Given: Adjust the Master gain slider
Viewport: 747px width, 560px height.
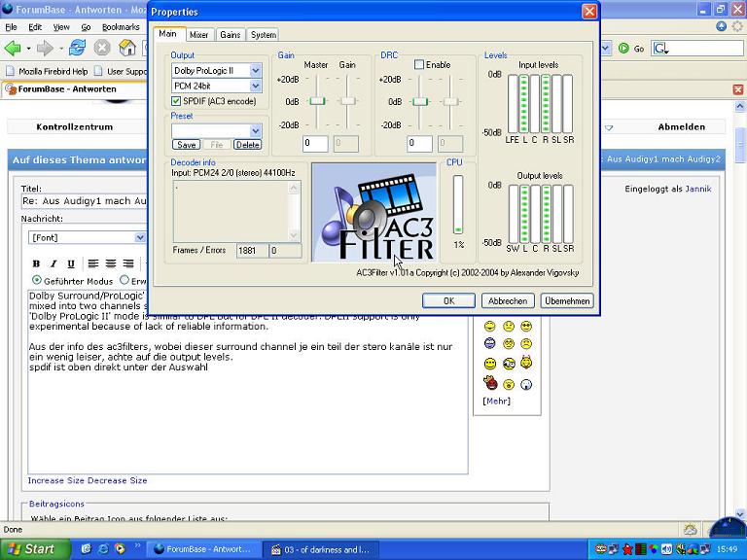Looking at the screenshot, I should (x=317, y=101).
